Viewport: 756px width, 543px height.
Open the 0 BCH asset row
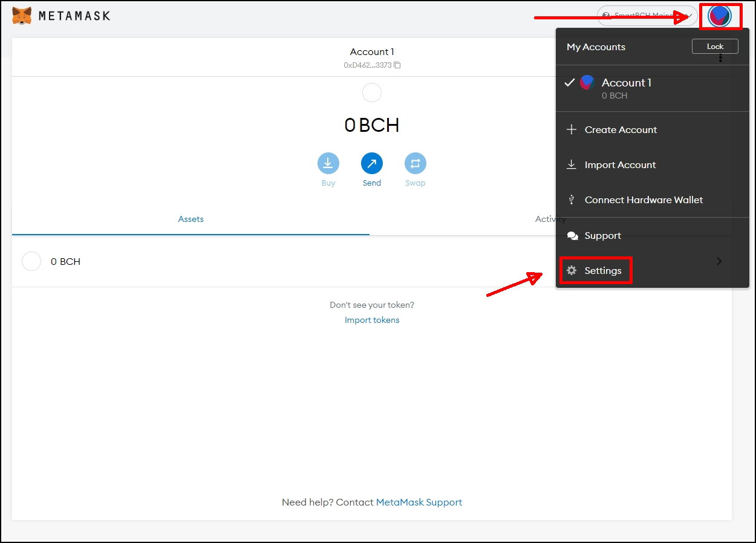[x=372, y=261]
